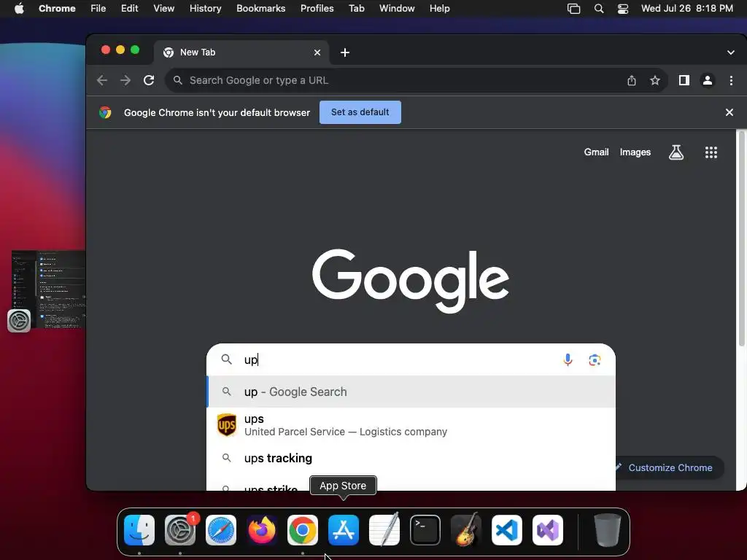Open TextEdit from the dock

click(384, 530)
